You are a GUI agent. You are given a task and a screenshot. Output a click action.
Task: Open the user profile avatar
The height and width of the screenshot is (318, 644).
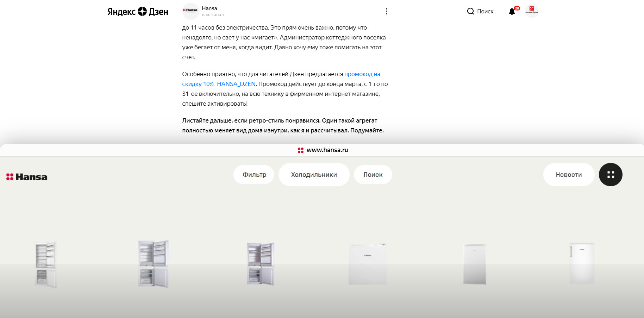click(531, 11)
